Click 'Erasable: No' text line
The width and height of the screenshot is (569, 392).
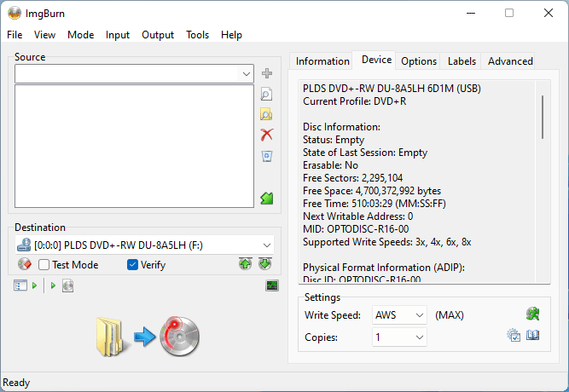tap(331, 165)
